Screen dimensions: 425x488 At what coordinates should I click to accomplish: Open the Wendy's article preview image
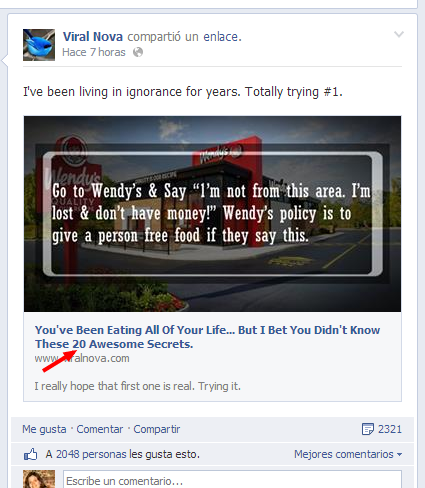click(212, 214)
